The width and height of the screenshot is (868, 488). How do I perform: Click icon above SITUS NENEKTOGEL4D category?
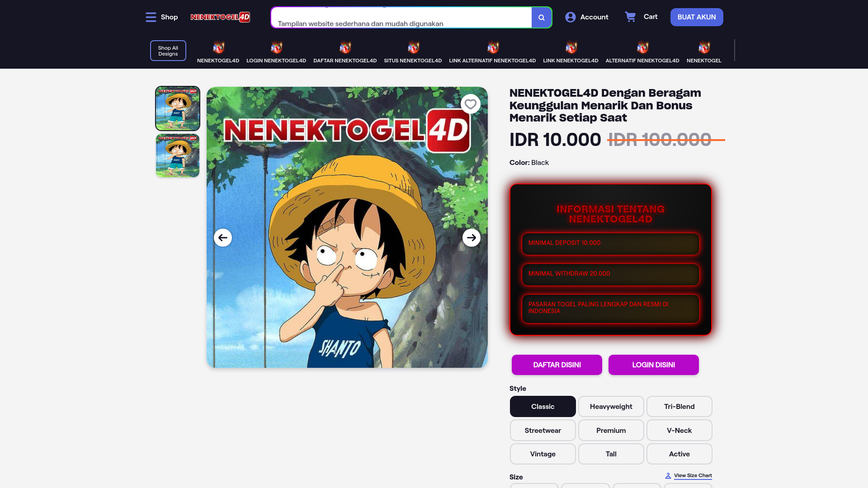click(413, 47)
